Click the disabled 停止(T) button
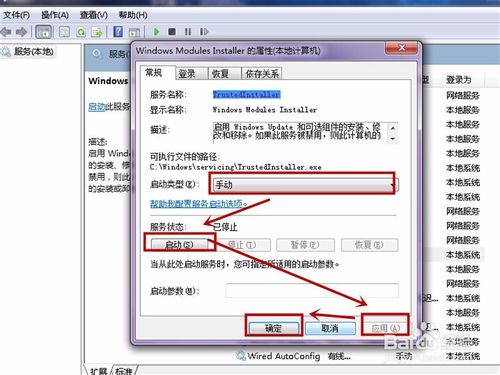The width and height of the screenshot is (500, 375). point(242,245)
